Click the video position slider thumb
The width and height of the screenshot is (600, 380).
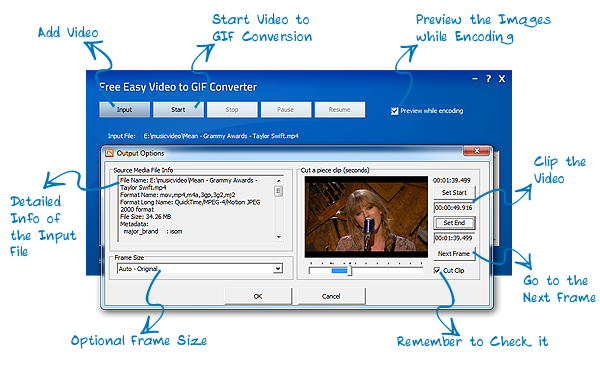(x=349, y=271)
